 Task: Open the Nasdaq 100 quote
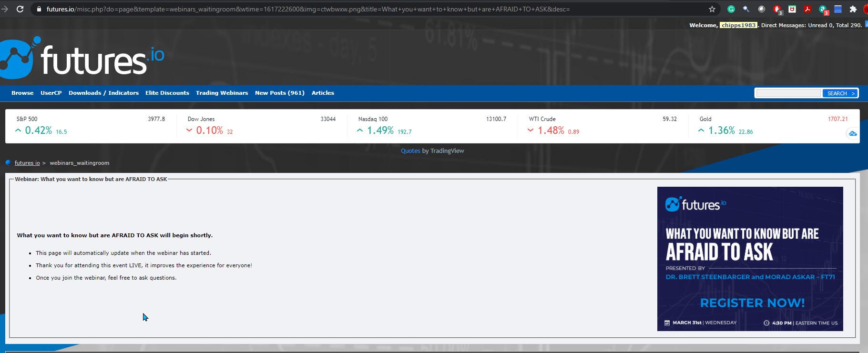pyautogui.click(x=432, y=126)
